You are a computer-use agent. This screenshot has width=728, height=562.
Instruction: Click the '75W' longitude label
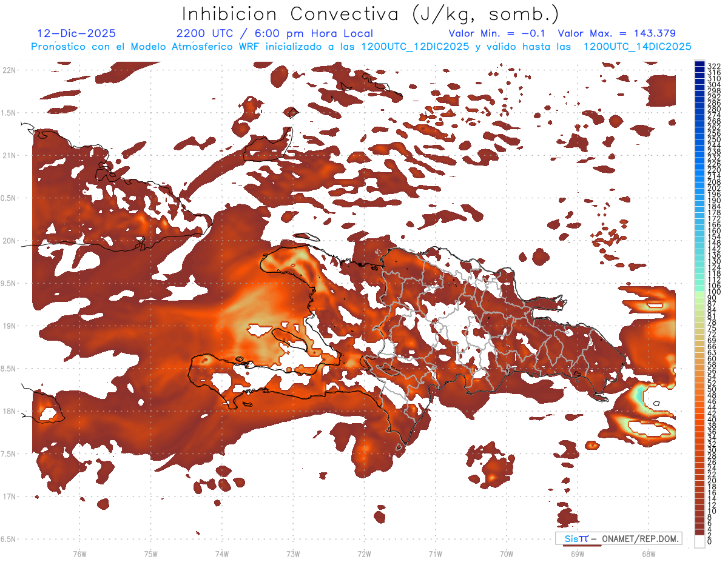pyautogui.click(x=151, y=554)
